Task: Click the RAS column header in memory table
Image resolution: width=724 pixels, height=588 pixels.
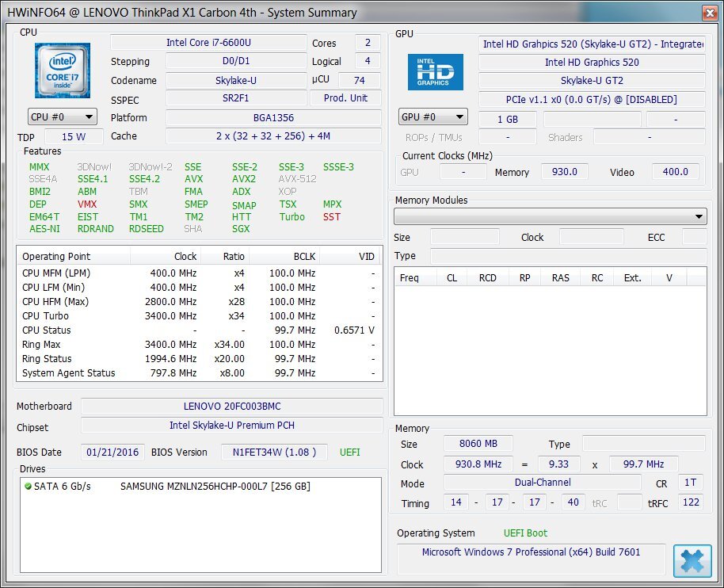Action: coord(560,277)
